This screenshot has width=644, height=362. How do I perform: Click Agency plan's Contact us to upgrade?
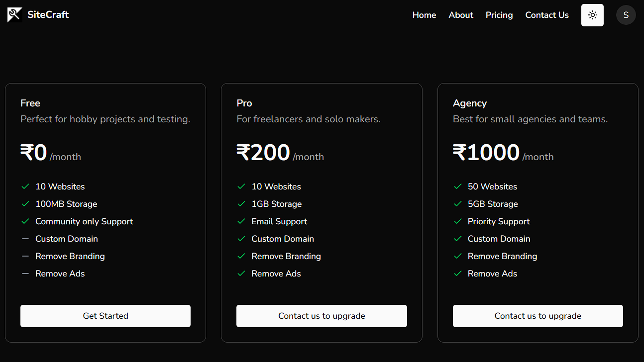[537, 316]
